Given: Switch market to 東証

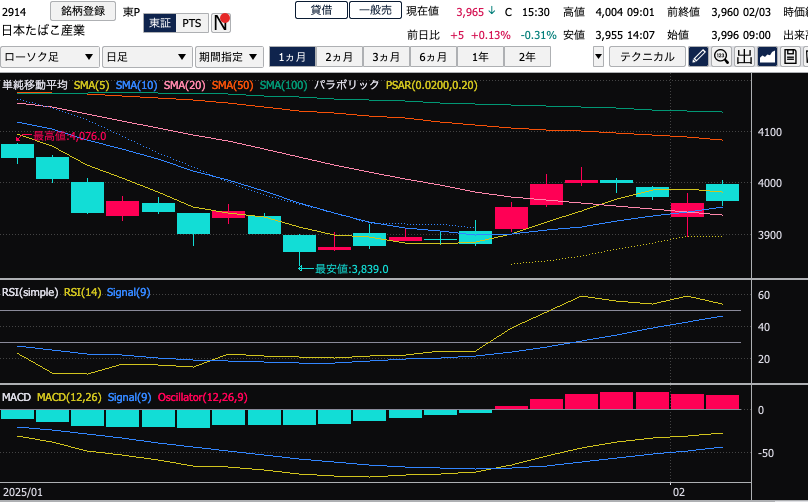Looking at the screenshot, I should [x=160, y=22].
